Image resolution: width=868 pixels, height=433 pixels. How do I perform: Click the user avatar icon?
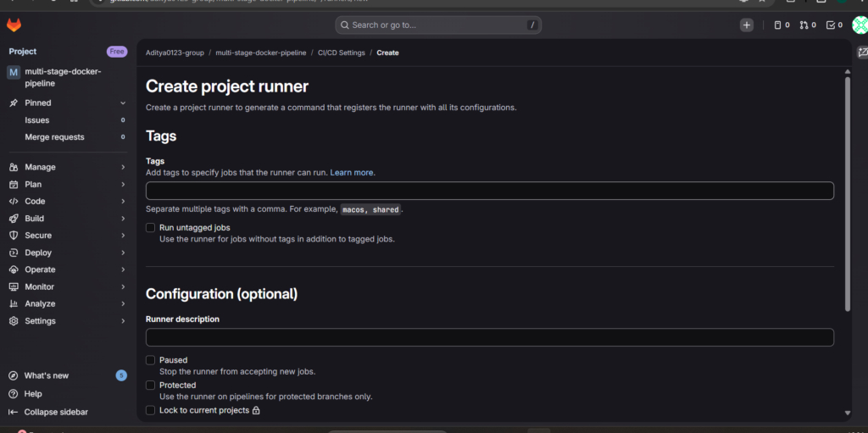860,25
